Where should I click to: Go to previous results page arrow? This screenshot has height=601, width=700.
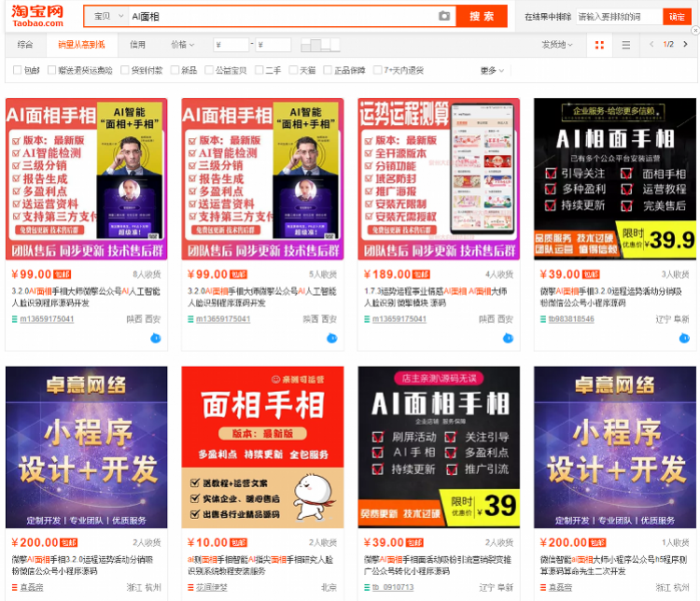pyautogui.click(x=651, y=44)
